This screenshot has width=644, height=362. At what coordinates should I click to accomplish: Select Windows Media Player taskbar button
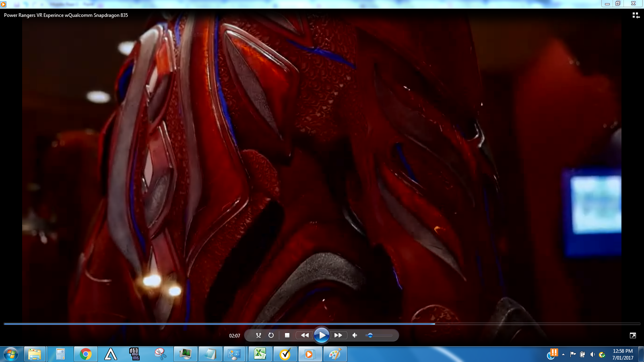(309, 354)
